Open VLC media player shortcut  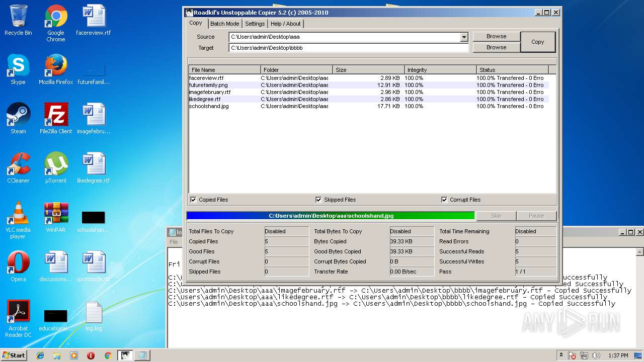(18, 220)
